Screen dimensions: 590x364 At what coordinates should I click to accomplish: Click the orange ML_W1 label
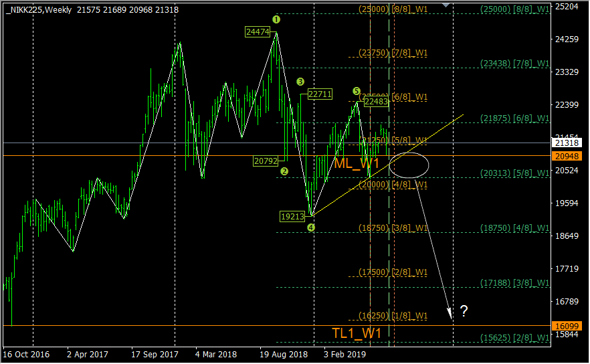tap(357, 163)
